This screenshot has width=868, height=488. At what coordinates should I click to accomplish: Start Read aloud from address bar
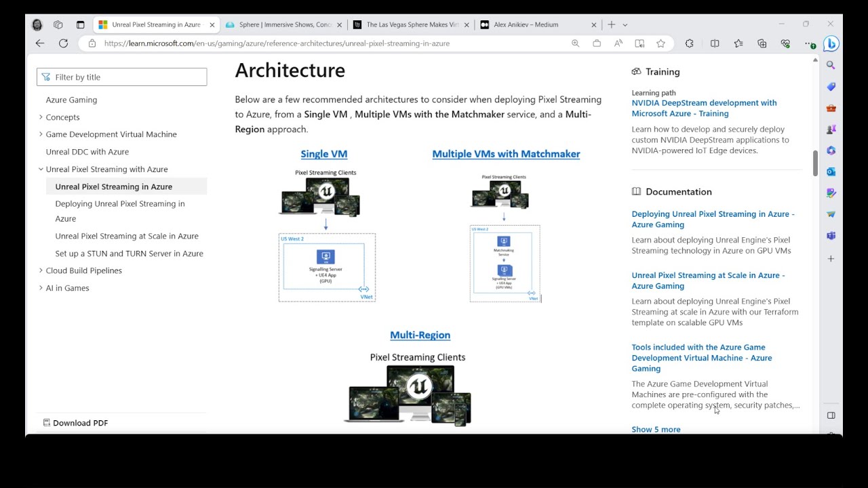(x=618, y=43)
